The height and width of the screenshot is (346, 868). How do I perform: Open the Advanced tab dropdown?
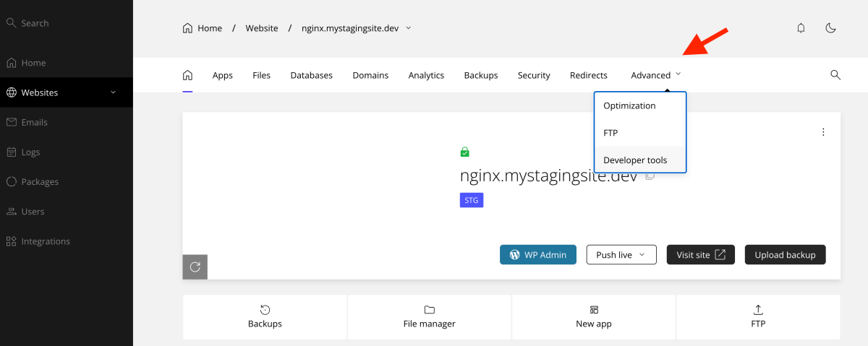coord(655,75)
